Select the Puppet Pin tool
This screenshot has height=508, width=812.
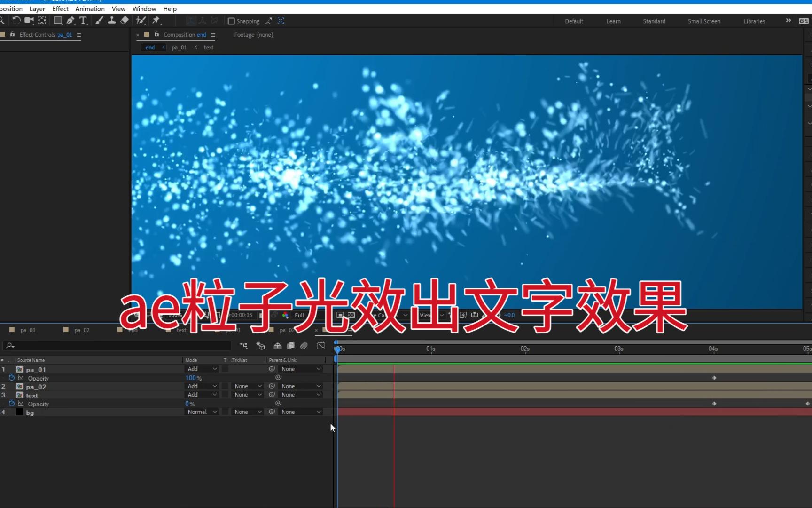[157, 20]
